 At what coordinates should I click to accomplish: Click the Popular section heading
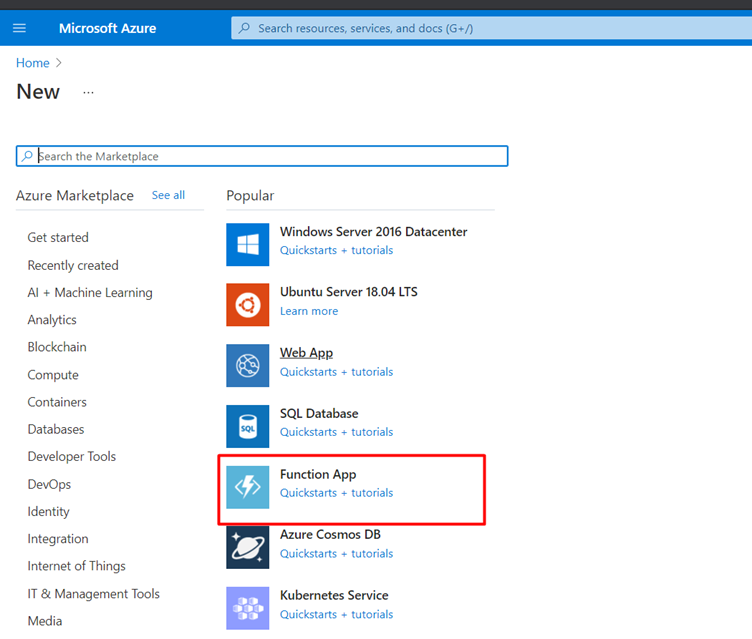click(x=250, y=196)
